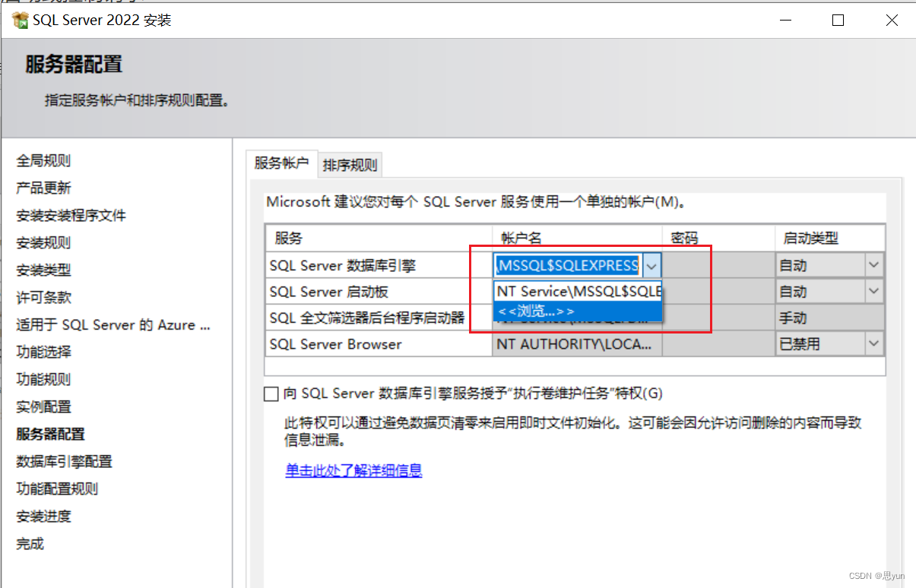
Task: Open startup type dropdown for SQL Server 启动板
Action: tap(874, 291)
